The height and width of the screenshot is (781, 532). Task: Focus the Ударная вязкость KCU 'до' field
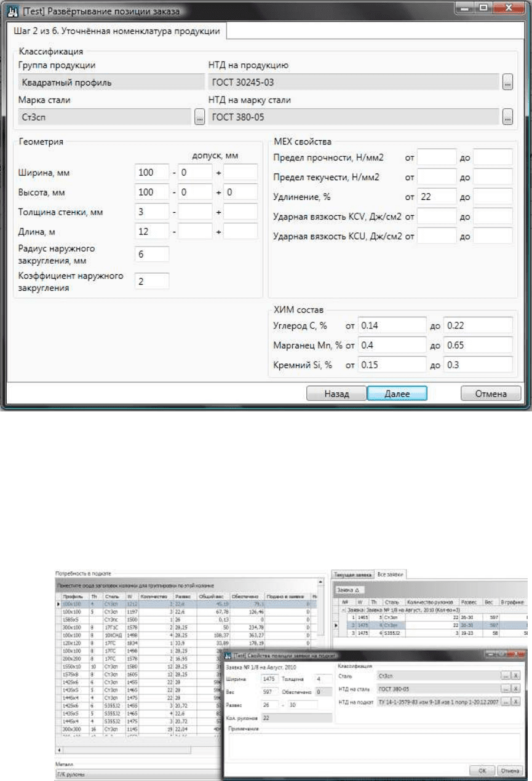[x=493, y=236]
